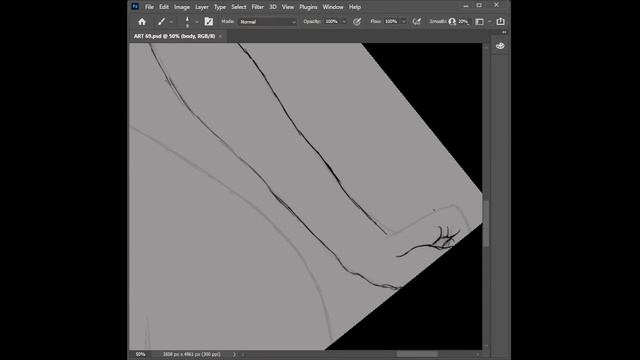Click the horizontal scrollbar thumb
Screen dimensions: 640x360
coord(417,354)
